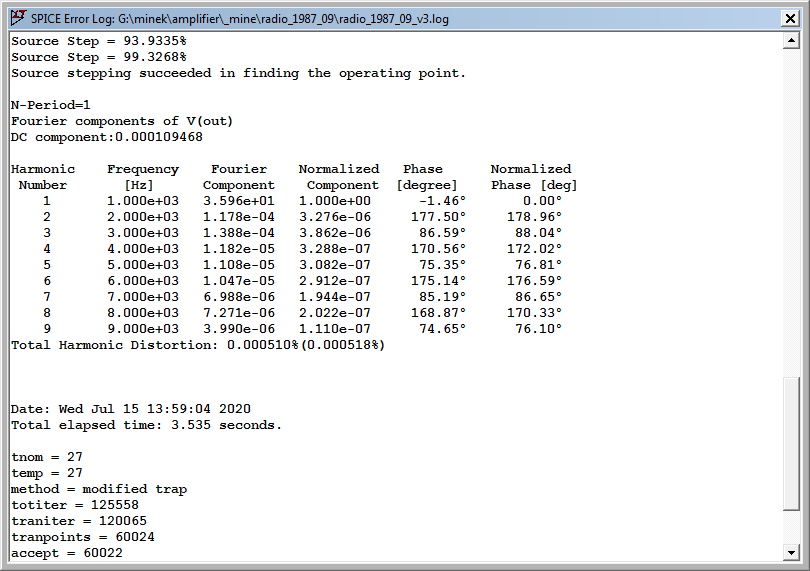This screenshot has width=810, height=571.
Task: Click the Fourier component 3.990e-06
Action: coord(239,330)
